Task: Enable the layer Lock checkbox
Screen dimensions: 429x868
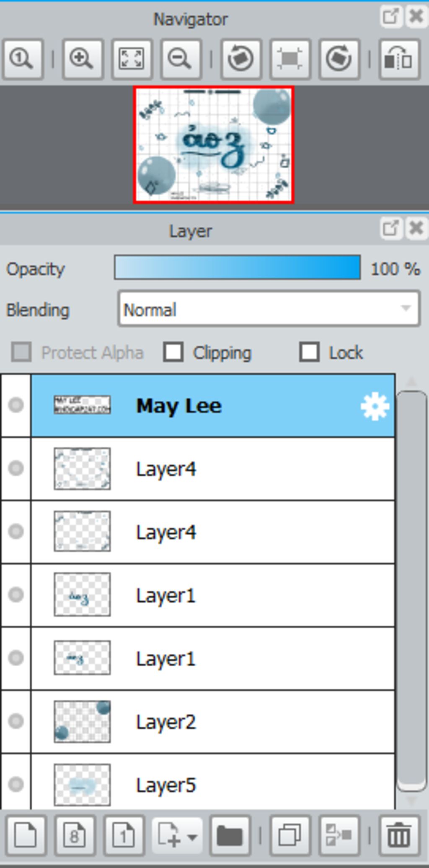Action: click(x=309, y=352)
